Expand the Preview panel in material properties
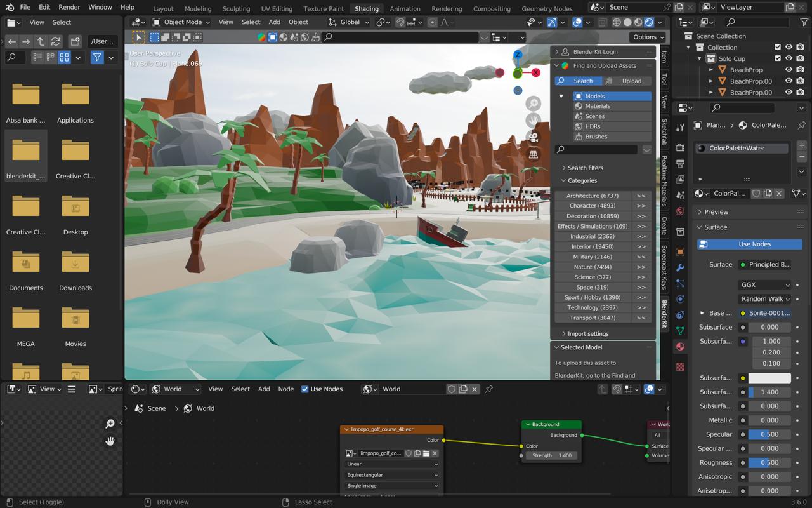The height and width of the screenshot is (508, 812). pos(716,211)
